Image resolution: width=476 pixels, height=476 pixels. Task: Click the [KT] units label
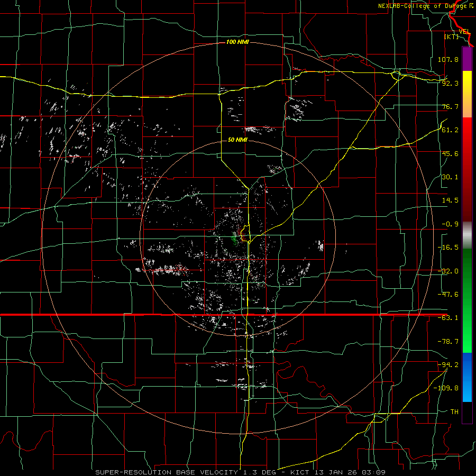click(x=452, y=36)
